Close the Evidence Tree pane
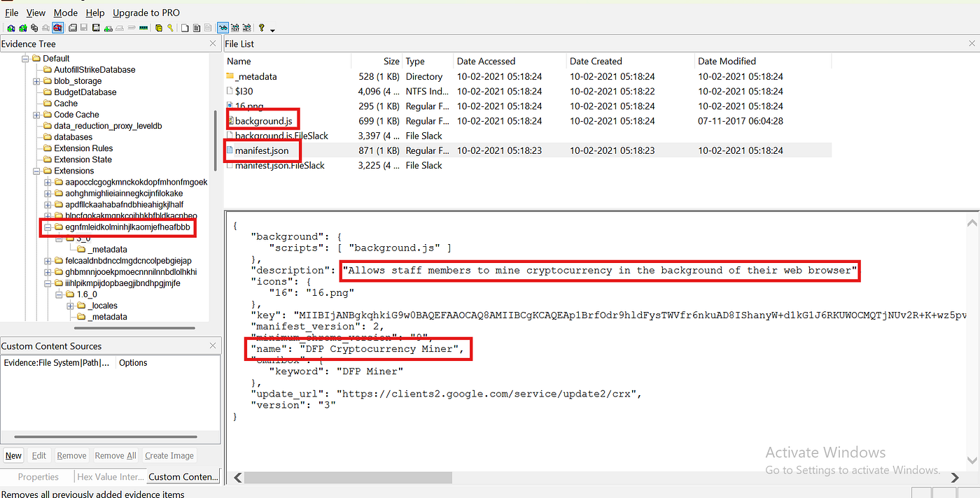 click(213, 43)
